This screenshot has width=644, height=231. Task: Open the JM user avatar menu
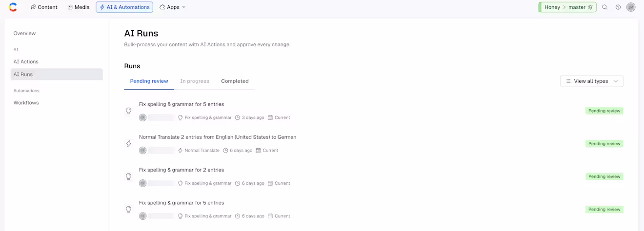click(631, 7)
